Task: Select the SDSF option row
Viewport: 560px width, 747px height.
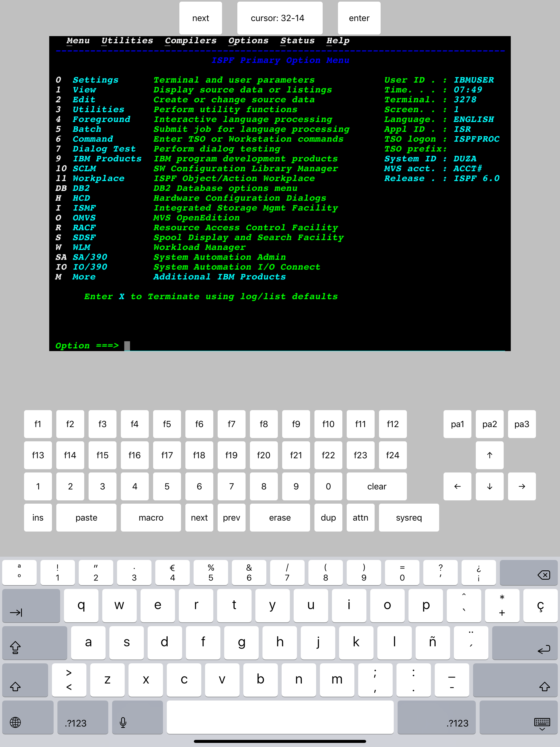Action: pos(200,237)
